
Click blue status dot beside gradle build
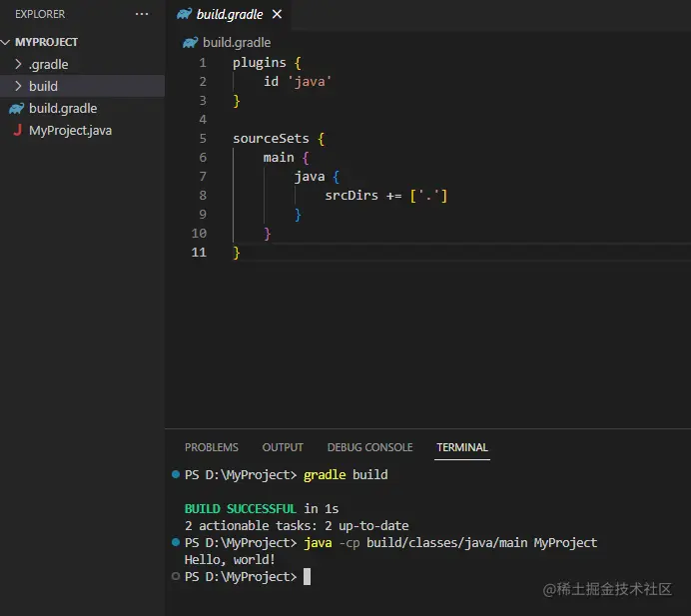pyautogui.click(x=176, y=474)
